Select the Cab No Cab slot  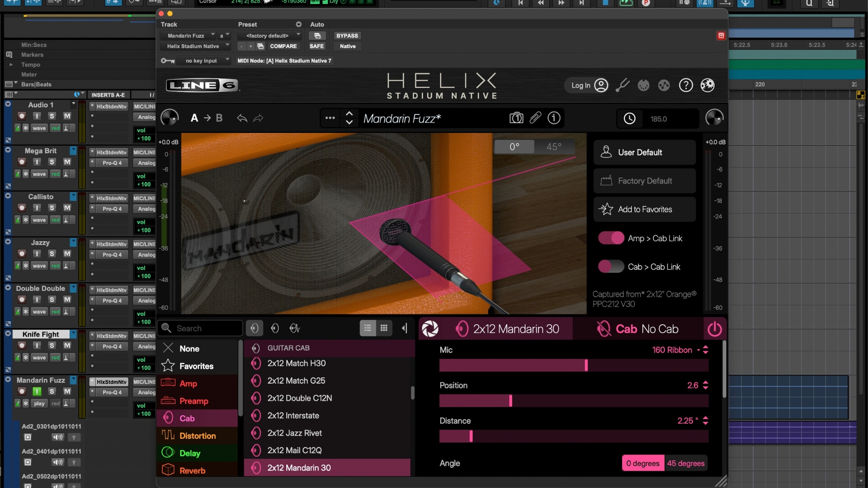637,329
